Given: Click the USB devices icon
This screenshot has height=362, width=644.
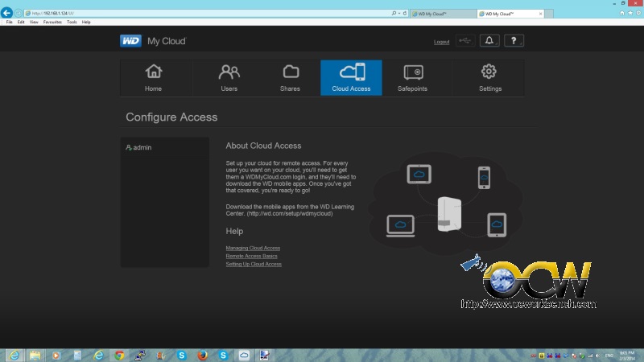Looking at the screenshot, I should pyautogui.click(x=465, y=41).
